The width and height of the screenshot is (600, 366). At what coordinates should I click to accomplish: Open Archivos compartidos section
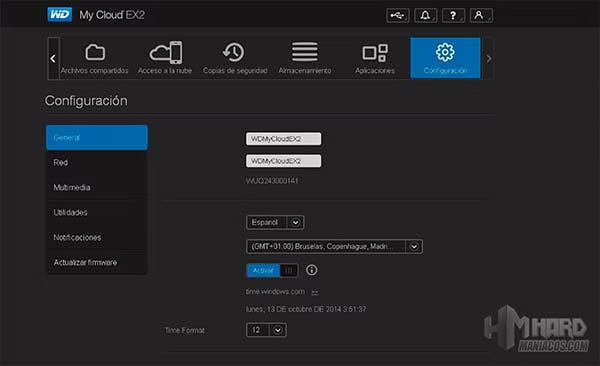(x=95, y=58)
